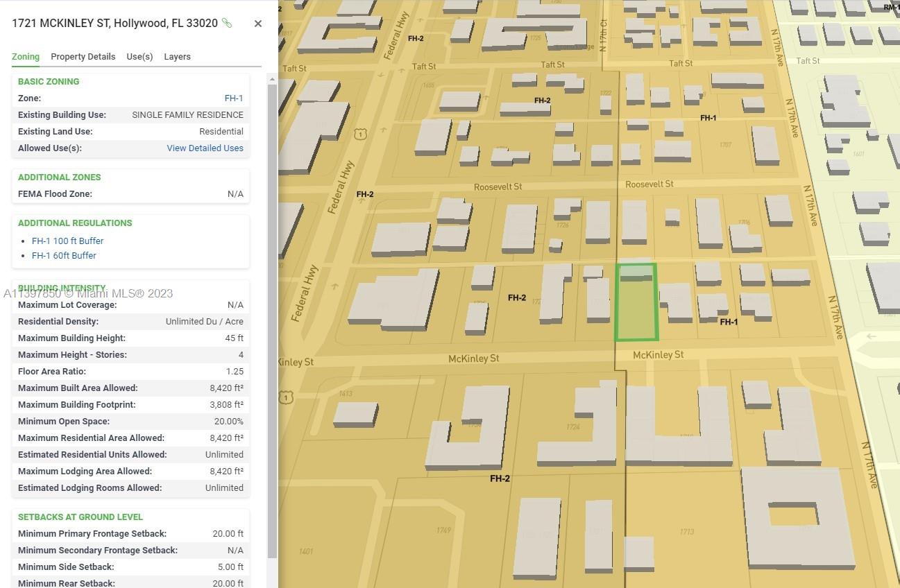Click the link icon beside the address
This screenshot has width=900, height=588.
(x=227, y=23)
